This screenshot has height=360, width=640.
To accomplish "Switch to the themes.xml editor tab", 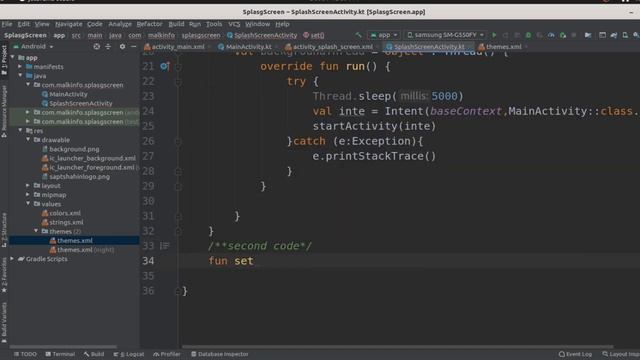I will [502, 47].
